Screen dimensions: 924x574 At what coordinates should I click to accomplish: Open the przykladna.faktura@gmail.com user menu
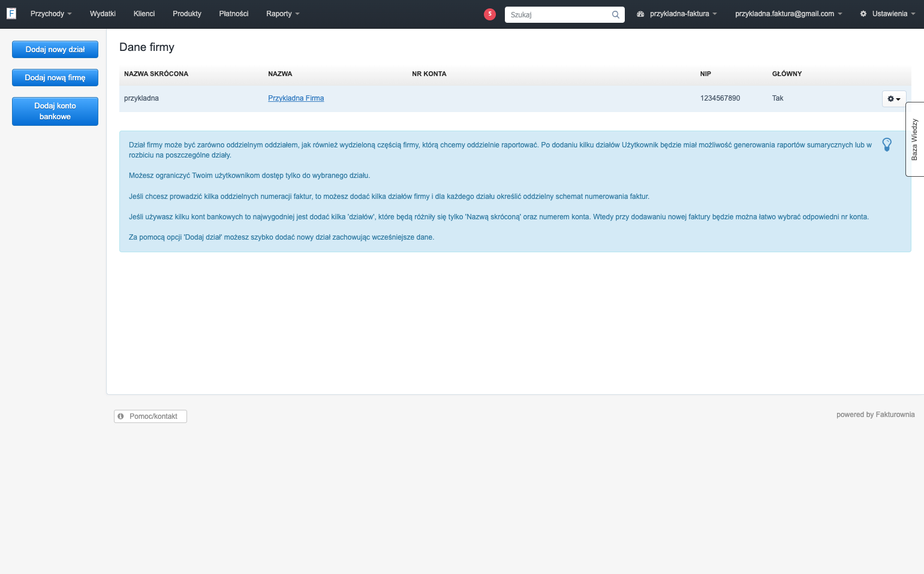tap(788, 14)
